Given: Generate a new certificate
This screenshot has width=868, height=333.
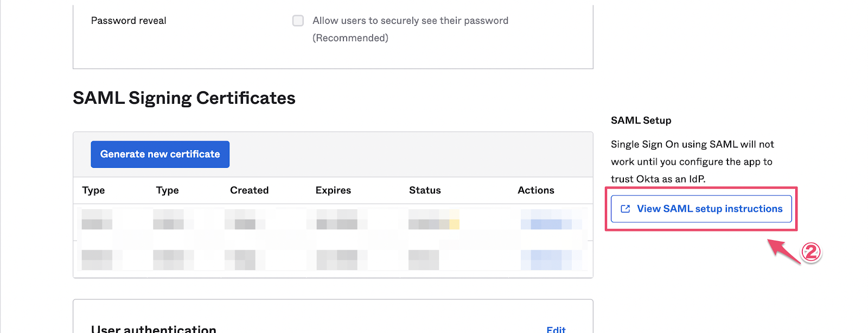Looking at the screenshot, I should pos(160,154).
